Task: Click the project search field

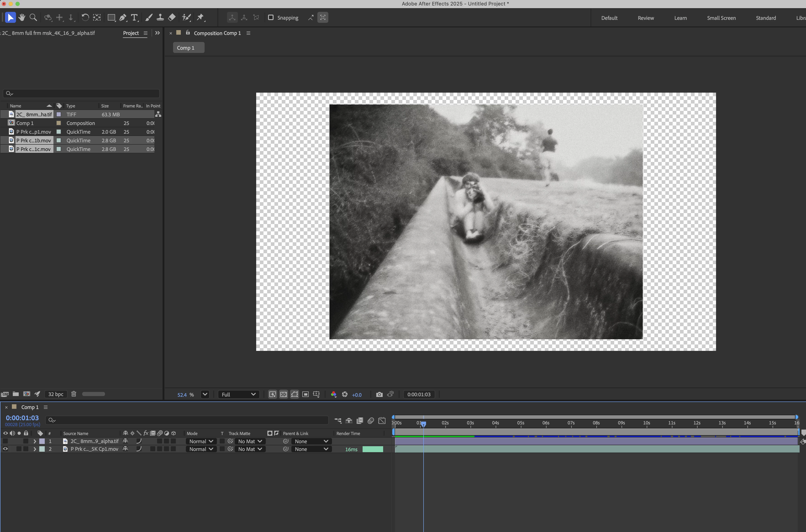Action: point(82,93)
